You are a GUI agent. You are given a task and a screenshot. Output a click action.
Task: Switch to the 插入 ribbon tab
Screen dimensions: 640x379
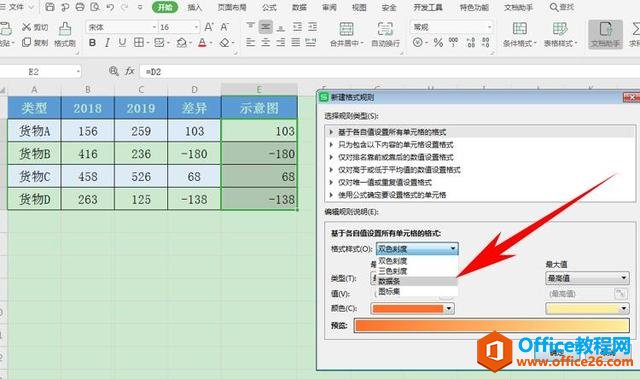(195, 7)
